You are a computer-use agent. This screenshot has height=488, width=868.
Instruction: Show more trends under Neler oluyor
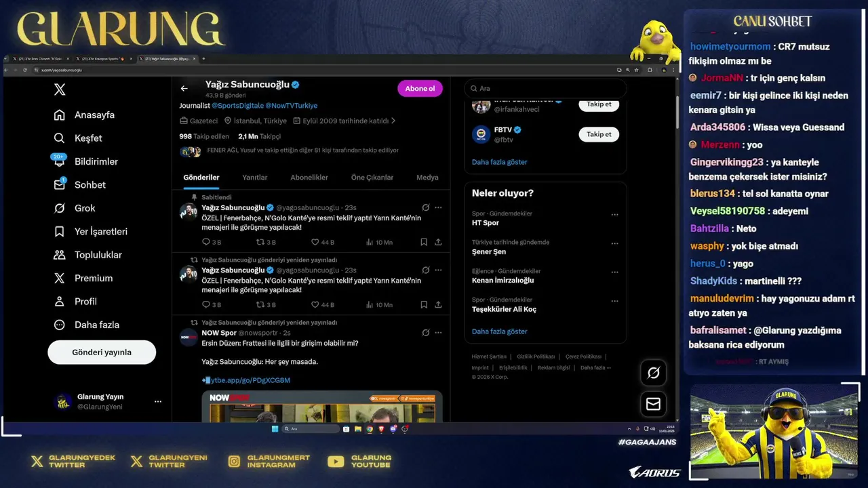tap(499, 332)
